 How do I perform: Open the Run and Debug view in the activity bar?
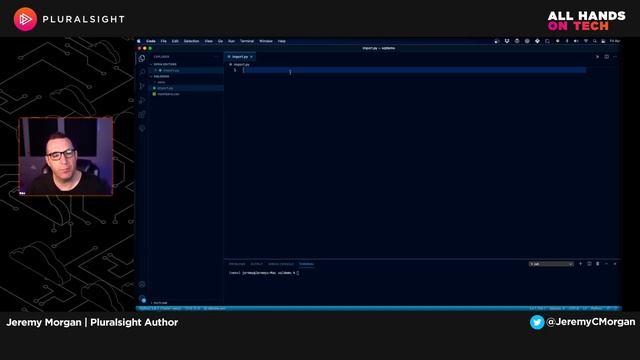[142, 100]
